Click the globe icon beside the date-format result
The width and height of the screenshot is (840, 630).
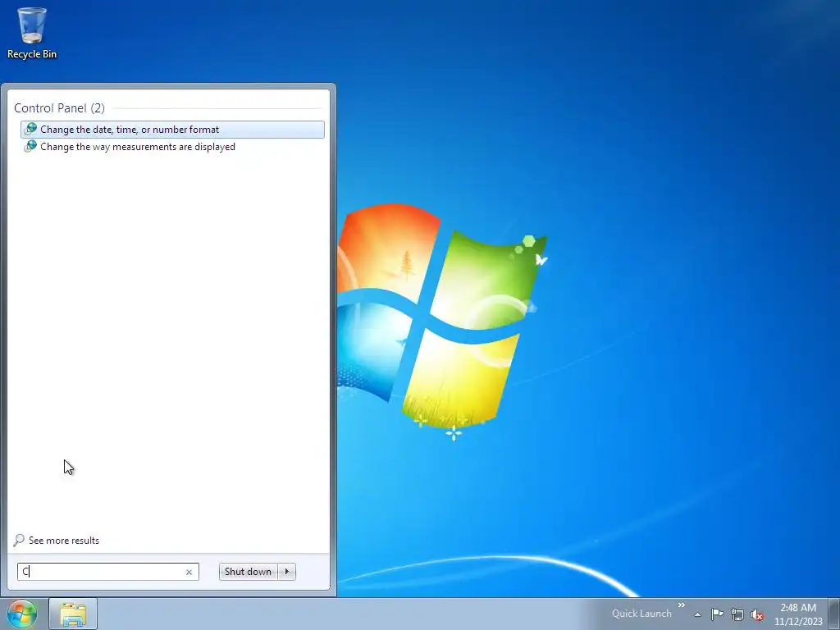(31, 129)
